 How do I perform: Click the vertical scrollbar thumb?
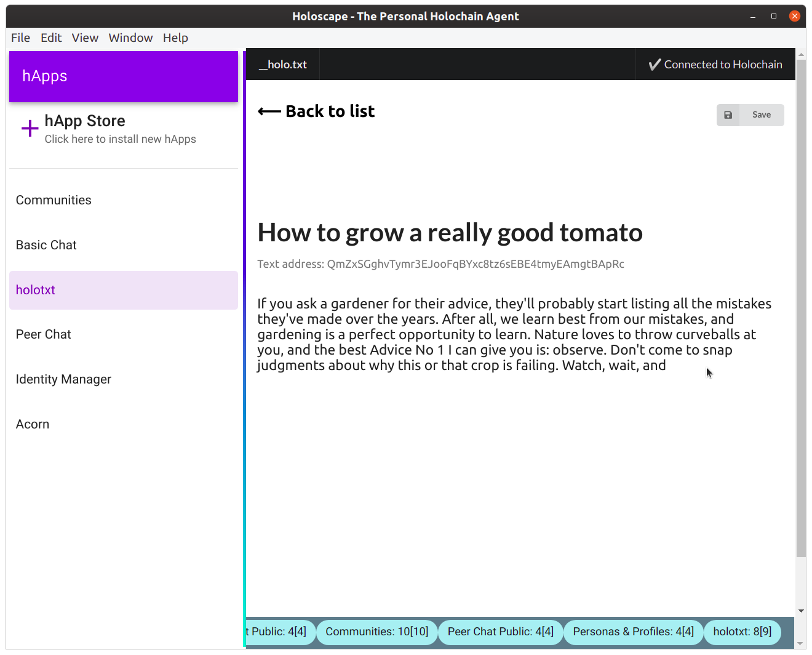801,308
